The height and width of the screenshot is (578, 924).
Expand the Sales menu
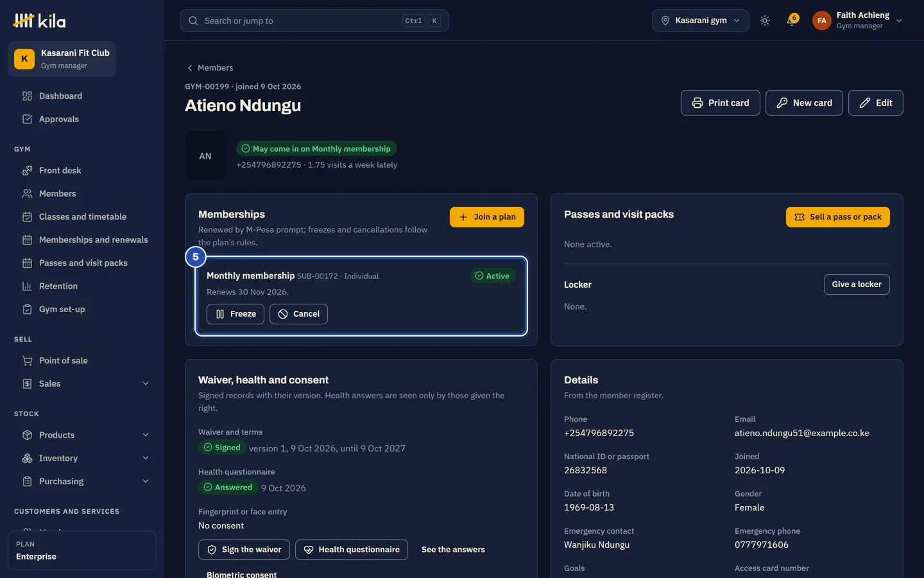[x=82, y=384]
